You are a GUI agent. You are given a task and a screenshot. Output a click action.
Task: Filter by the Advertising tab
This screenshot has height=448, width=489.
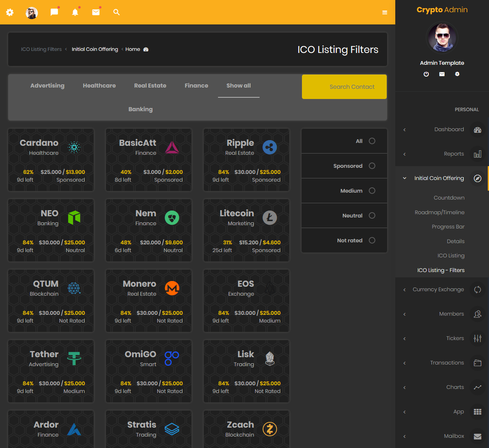(47, 86)
